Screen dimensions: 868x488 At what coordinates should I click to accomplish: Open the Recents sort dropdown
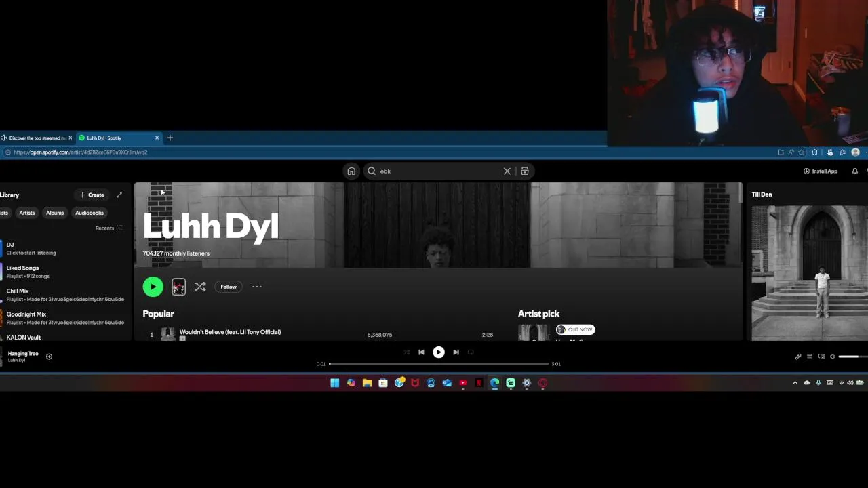[109, 228]
